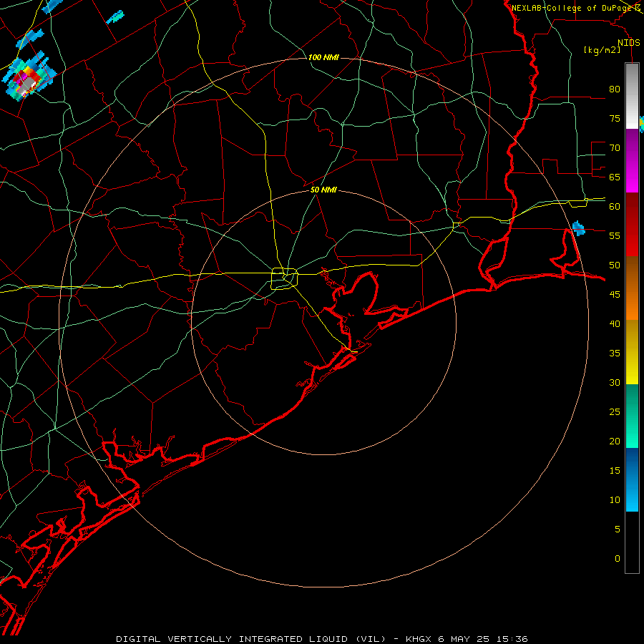Select the red segment of the color bar

632,224
